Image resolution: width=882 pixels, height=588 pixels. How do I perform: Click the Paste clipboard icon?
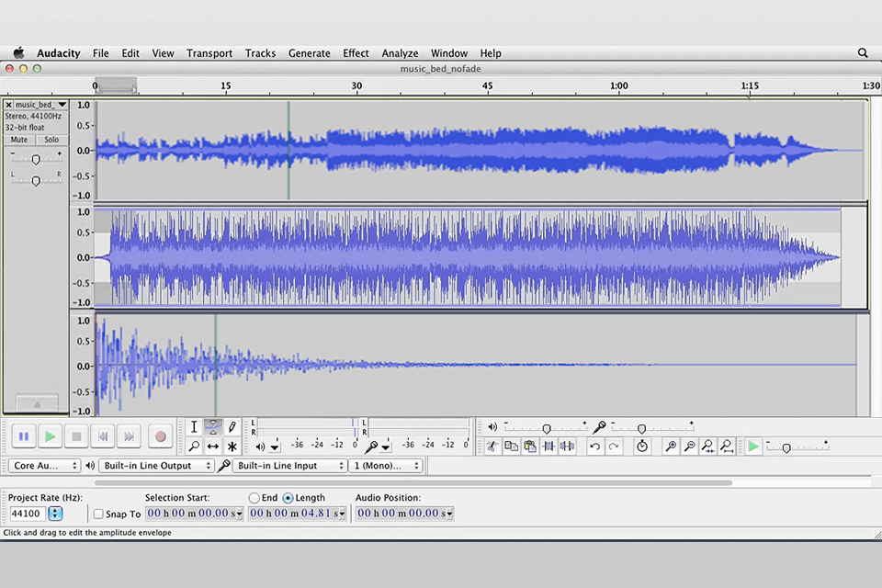[x=529, y=447]
